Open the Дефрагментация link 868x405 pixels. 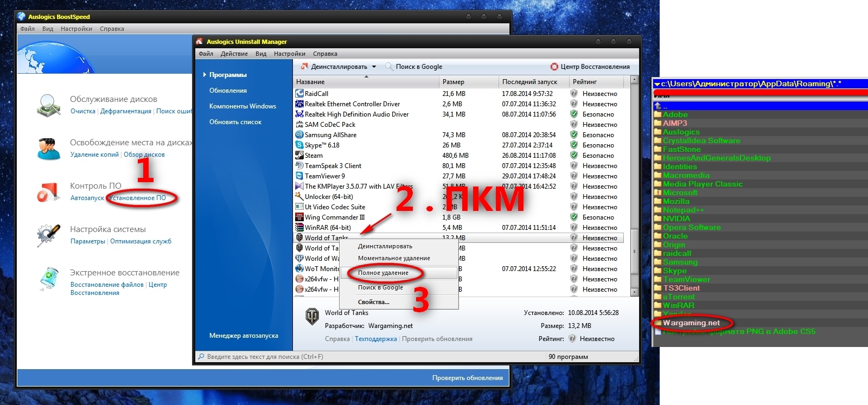point(126,111)
